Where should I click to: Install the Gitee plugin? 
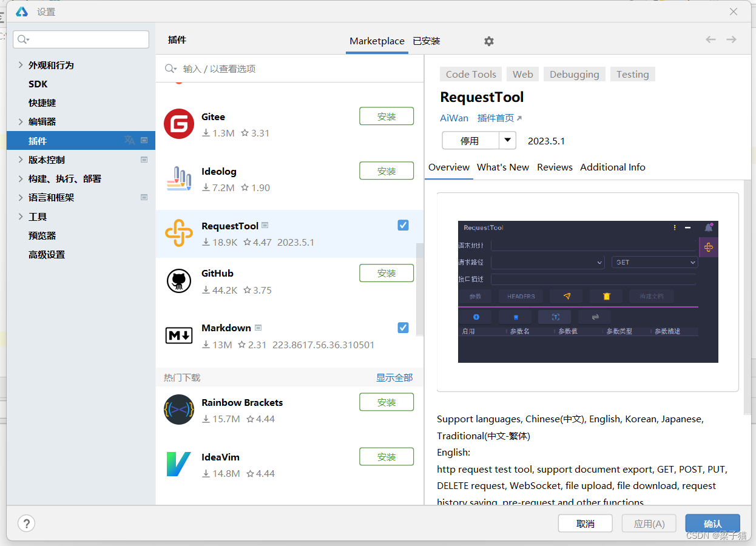click(x=386, y=116)
